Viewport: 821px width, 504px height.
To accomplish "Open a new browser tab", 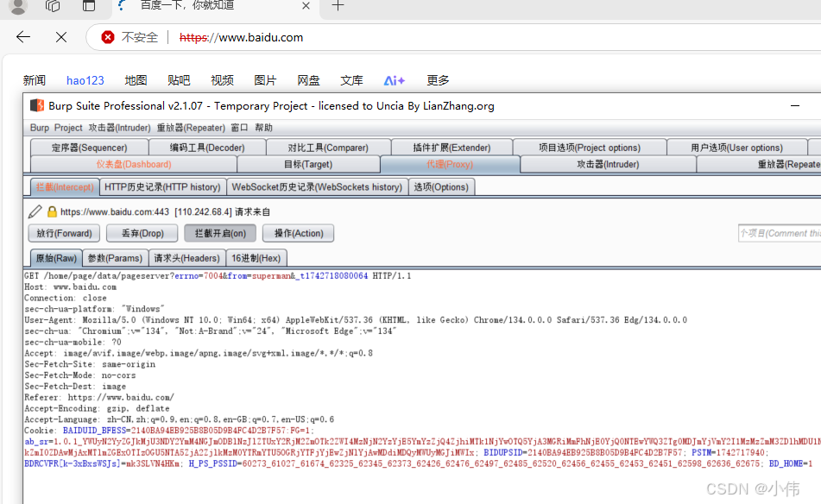I will click(338, 6).
